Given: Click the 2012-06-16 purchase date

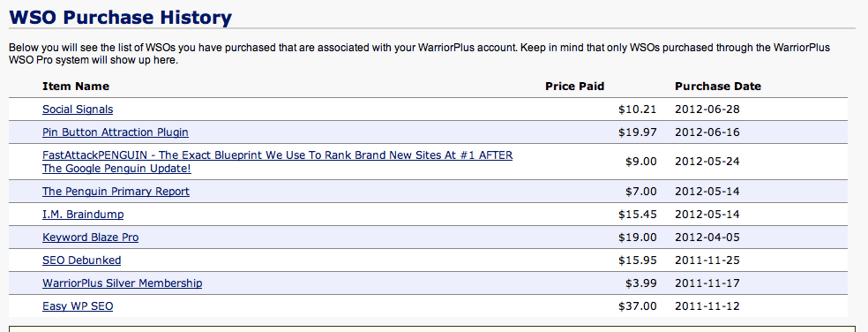Looking at the screenshot, I should (707, 132).
